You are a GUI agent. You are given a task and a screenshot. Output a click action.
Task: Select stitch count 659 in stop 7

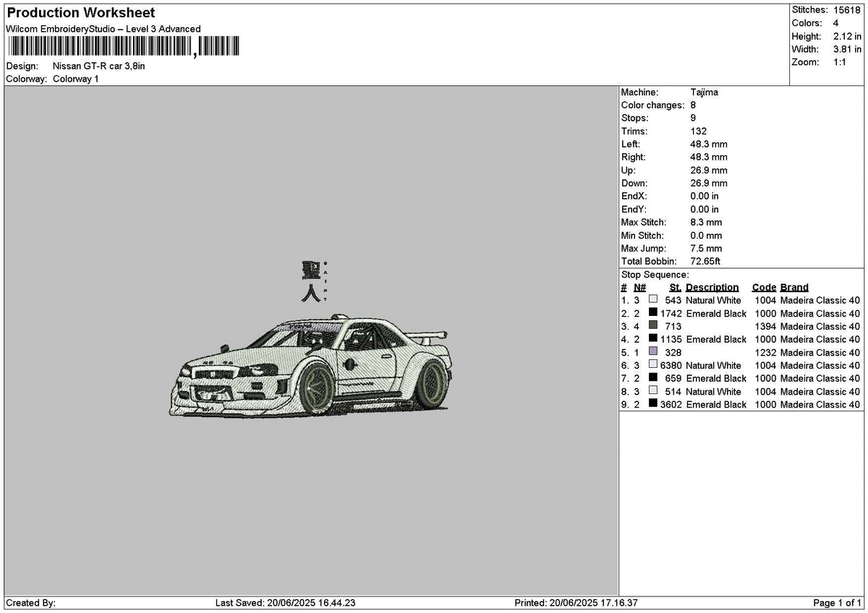673,379
